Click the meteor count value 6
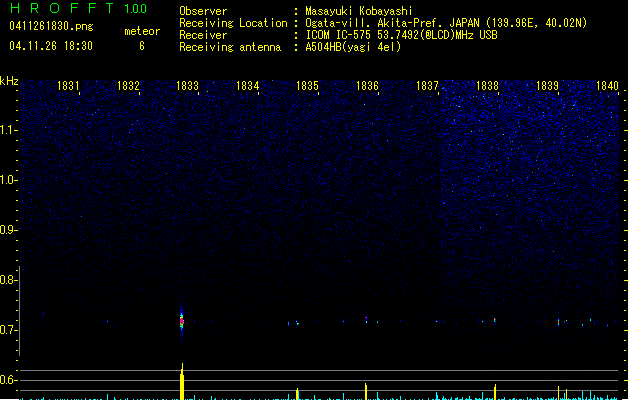The image size is (629, 400). click(142, 46)
